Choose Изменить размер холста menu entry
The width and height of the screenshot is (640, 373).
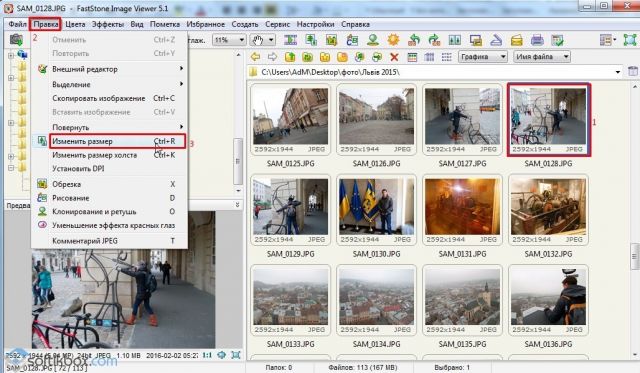[109, 155]
